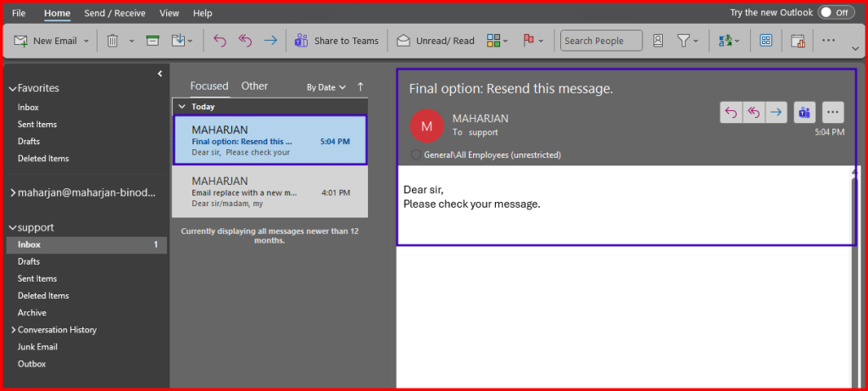Click Forward arrow in the message header
The height and width of the screenshot is (391, 868).
[x=776, y=113]
